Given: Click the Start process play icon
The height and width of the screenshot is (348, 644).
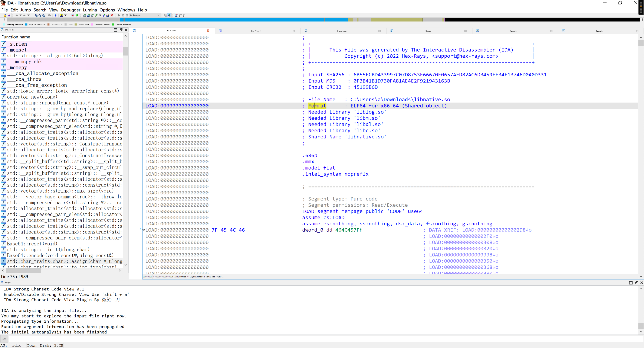Looking at the screenshot, I should pos(119,15).
